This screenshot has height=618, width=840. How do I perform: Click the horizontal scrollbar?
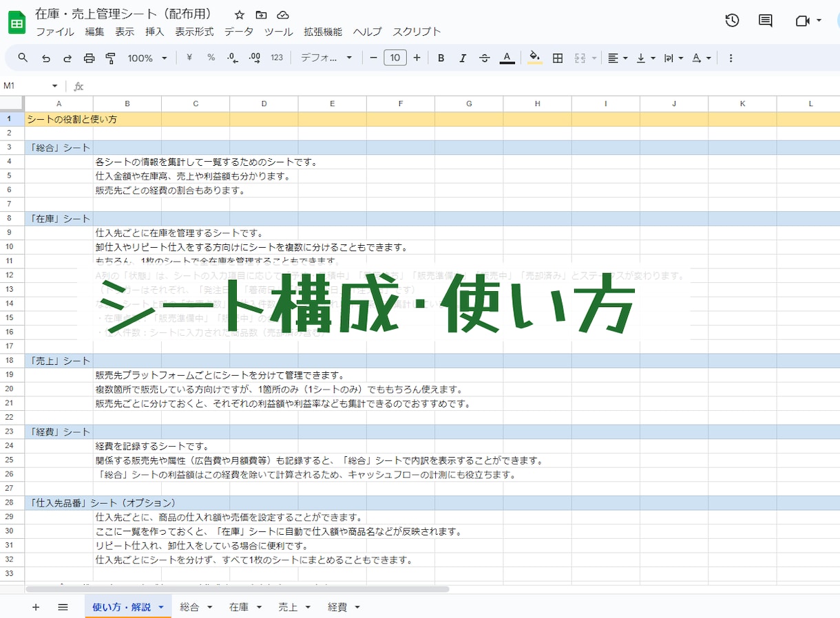(x=238, y=589)
